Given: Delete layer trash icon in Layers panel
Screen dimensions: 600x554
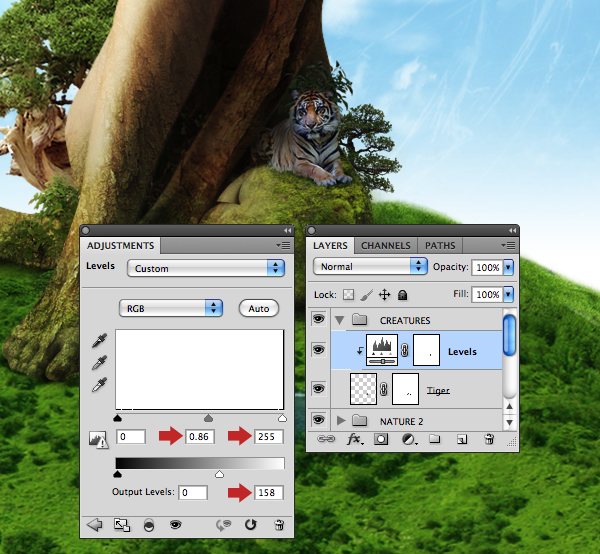Looking at the screenshot, I should pos(489,439).
